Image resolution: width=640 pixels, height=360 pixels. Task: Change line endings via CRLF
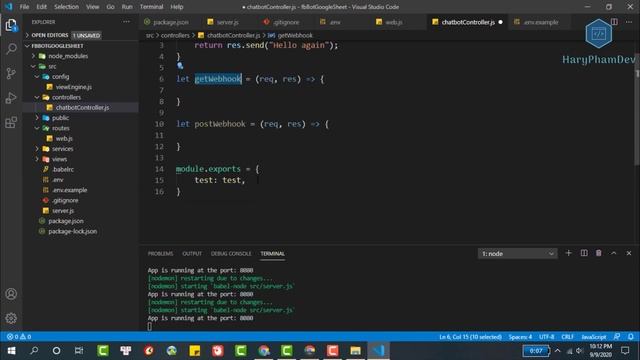567,337
